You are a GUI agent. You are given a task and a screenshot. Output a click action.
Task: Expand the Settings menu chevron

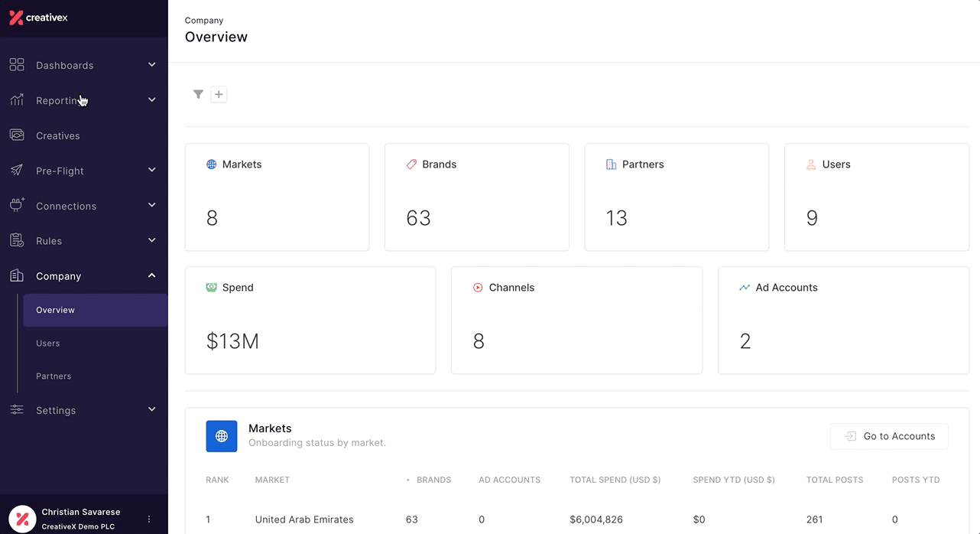tap(151, 409)
